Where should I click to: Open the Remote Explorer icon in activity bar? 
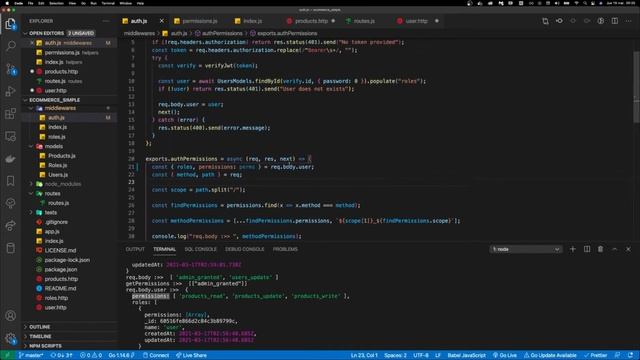point(11,136)
